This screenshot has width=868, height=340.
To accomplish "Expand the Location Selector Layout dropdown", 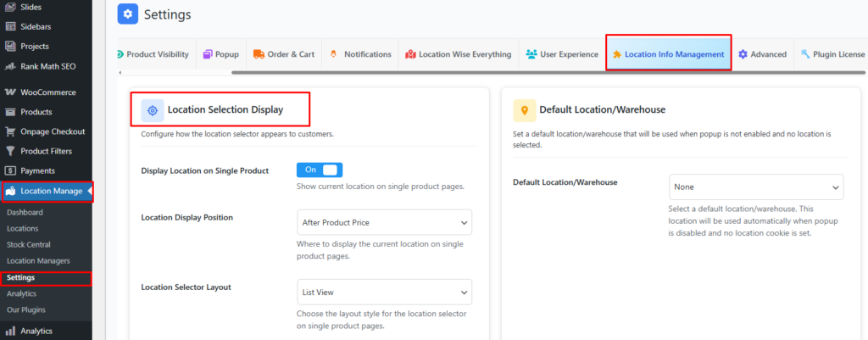I will click(x=384, y=293).
